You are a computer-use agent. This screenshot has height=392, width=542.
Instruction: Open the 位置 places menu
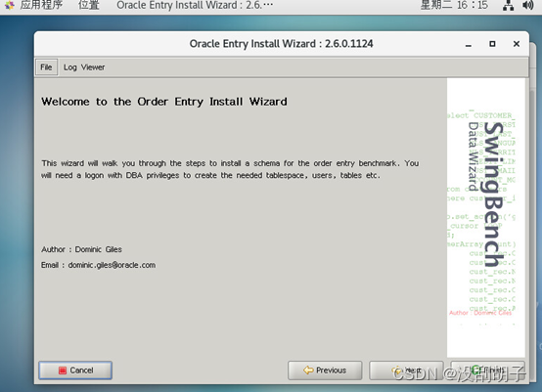(x=89, y=5)
